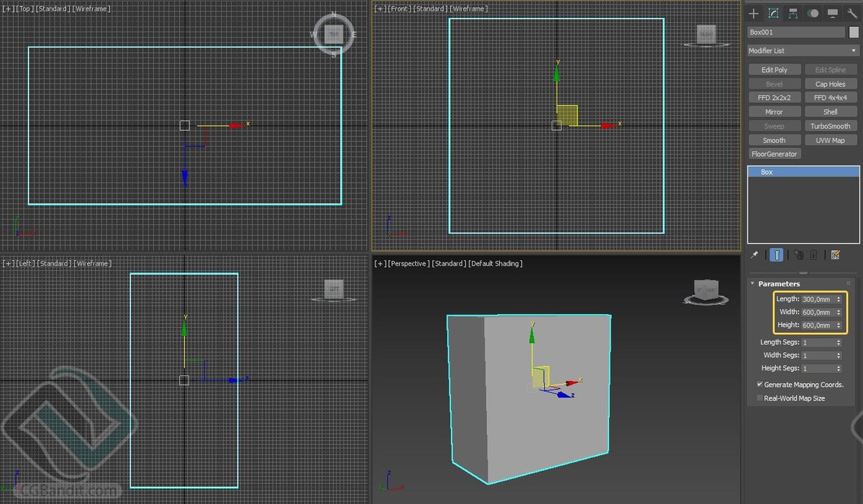Open Box001 object color swatch
Image resolution: width=863 pixels, height=504 pixels.
pyautogui.click(x=854, y=32)
